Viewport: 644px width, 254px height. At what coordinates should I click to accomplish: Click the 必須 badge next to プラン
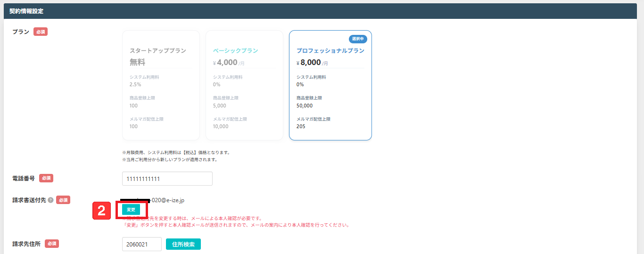coord(41,32)
